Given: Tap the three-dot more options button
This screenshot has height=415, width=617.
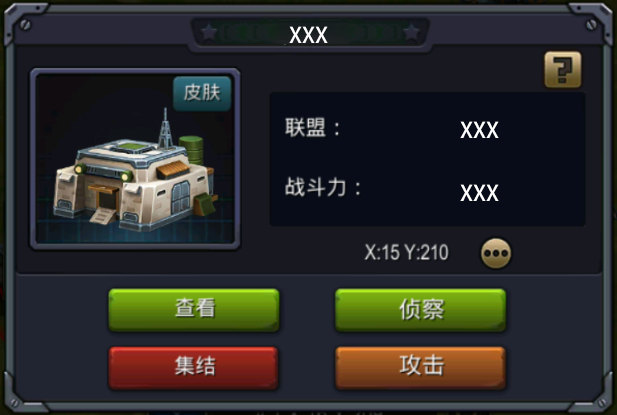Looking at the screenshot, I should (x=496, y=253).
